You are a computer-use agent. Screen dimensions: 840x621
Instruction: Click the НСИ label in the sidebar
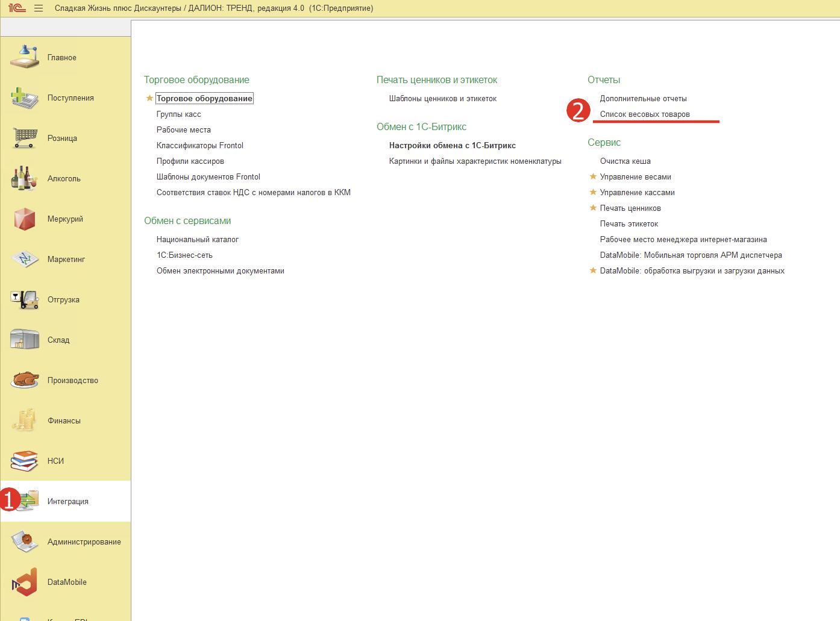55,461
